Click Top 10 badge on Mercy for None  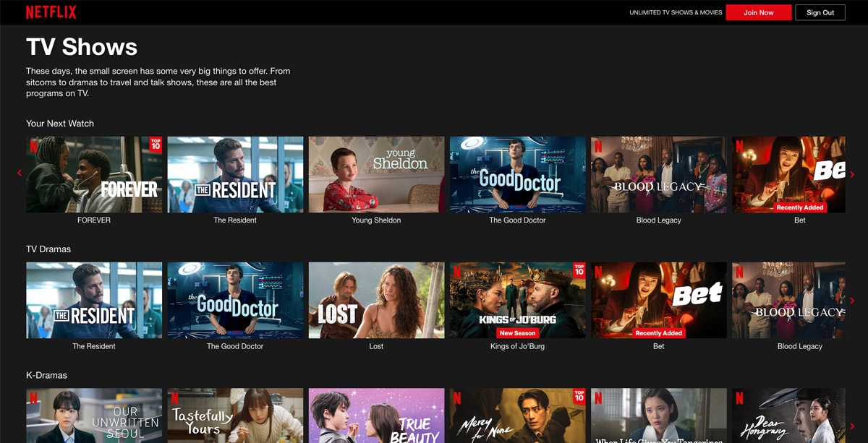point(579,396)
